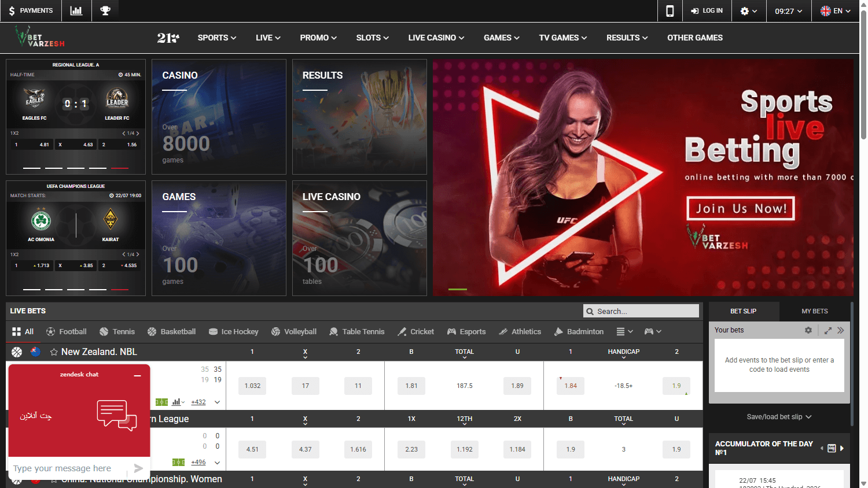
Task: Click the Bet Varzesh logo in header
Action: (x=39, y=37)
